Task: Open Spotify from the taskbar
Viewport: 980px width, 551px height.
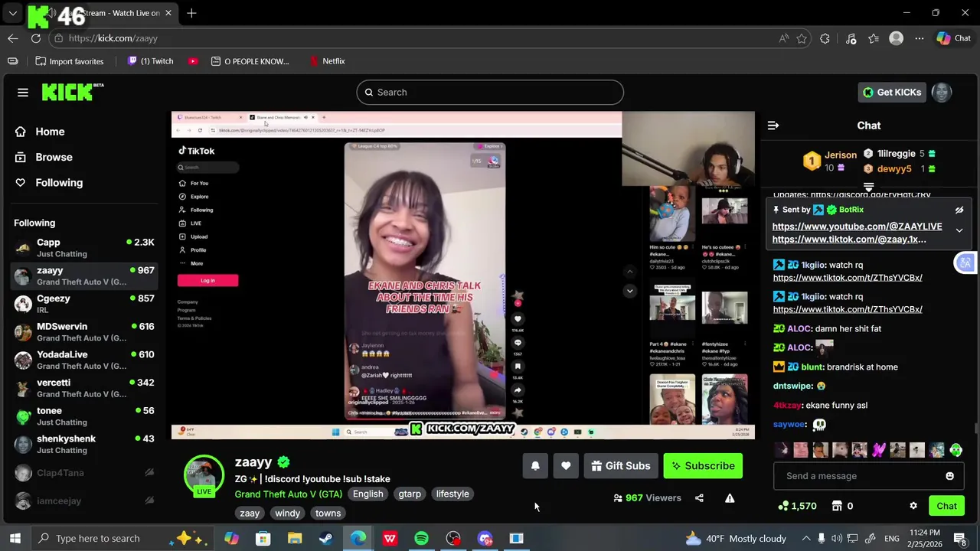Action: click(421, 538)
